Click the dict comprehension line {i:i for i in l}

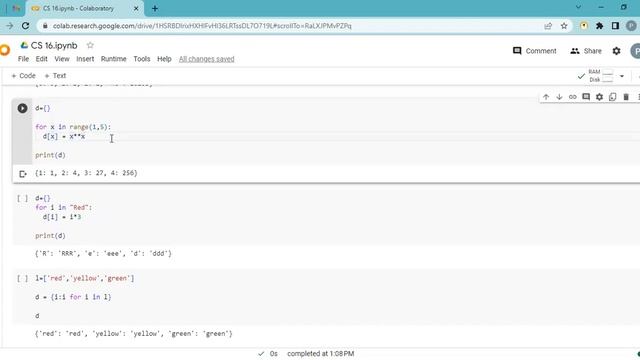[73, 297]
